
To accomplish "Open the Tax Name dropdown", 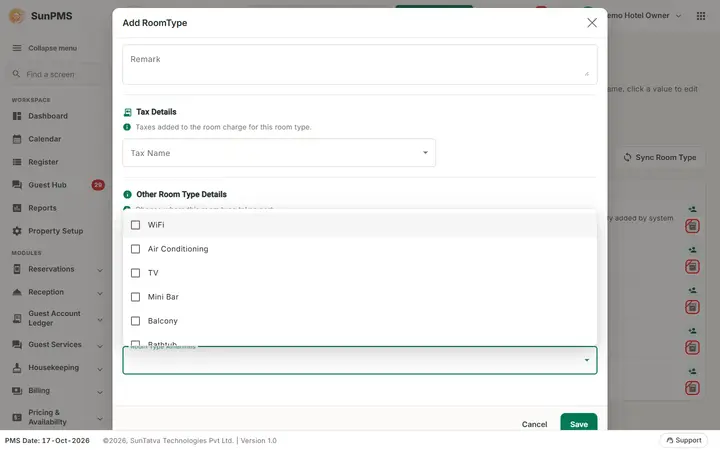I will pyautogui.click(x=279, y=153).
